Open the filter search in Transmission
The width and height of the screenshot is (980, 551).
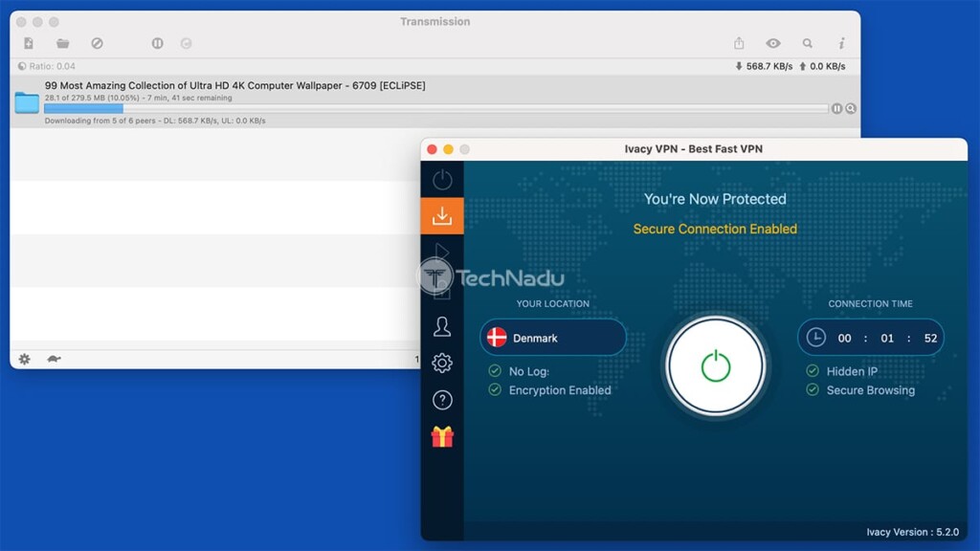(x=808, y=43)
